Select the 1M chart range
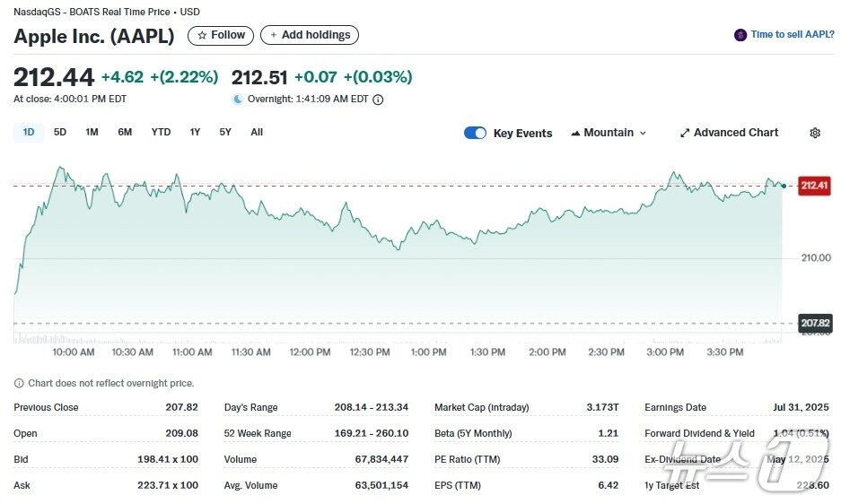This screenshot has width=841, height=504. (92, 133)
